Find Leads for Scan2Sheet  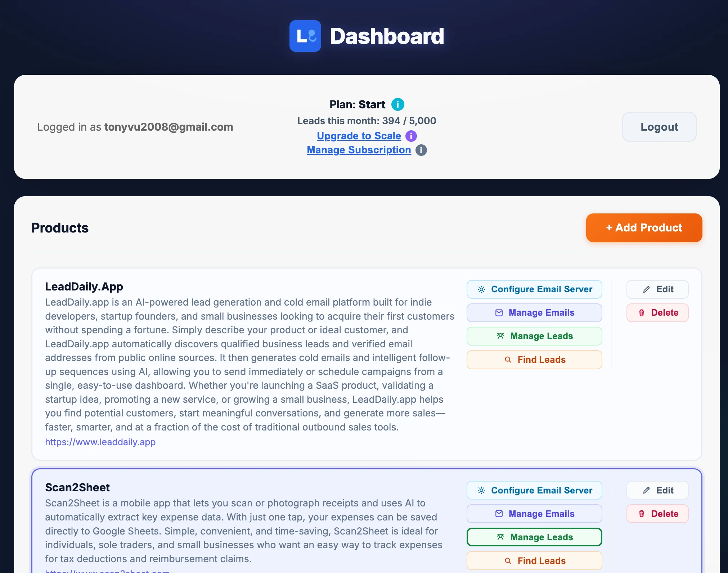[534, 561]
